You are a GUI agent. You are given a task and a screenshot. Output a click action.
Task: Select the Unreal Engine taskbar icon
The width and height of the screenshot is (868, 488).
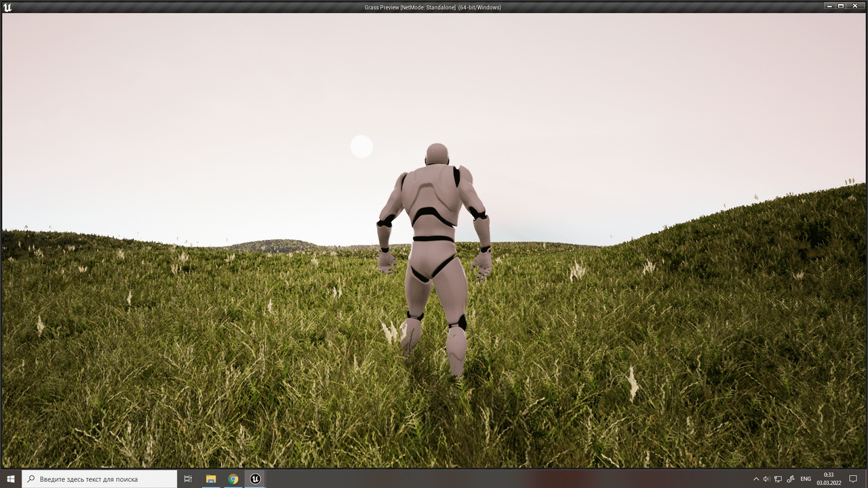(255, 479)
